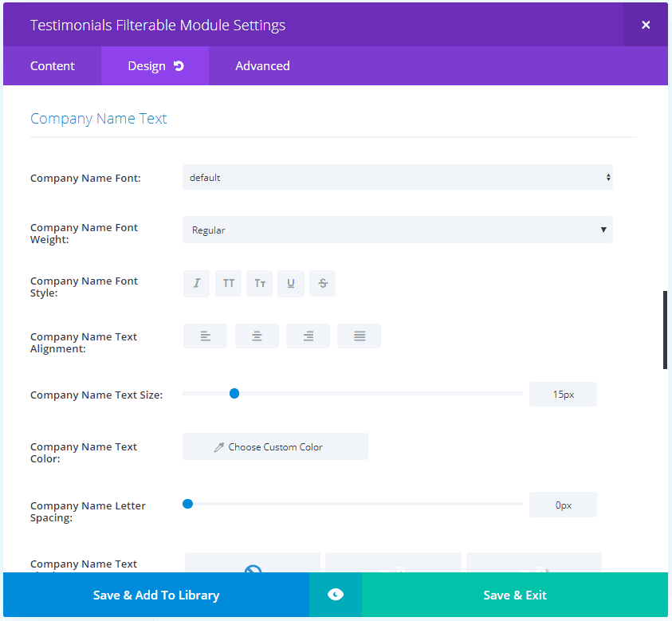
Task: Click the Save & Exit button
Action: coord(515,595)
